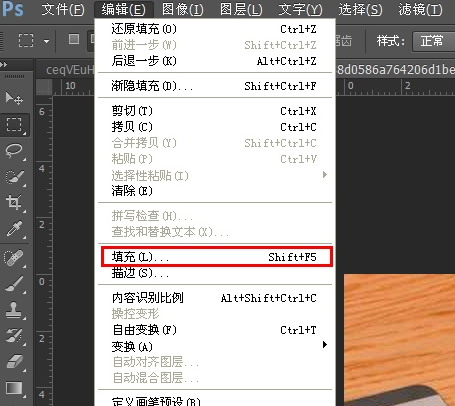The width and height of the screenshot is (455, 406).
Task: Select the Move tool
Action: [x=14, y=98]
